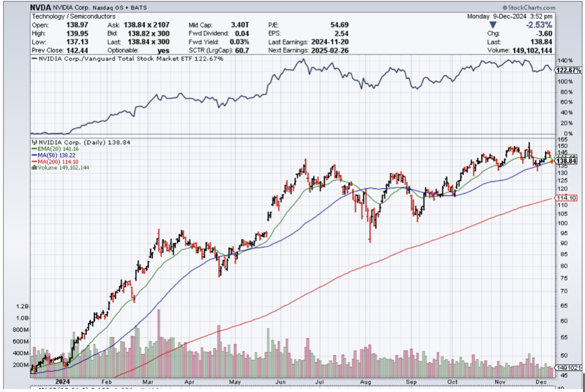Click the 114.10 MA(200) price tag
Screen dimensions: 585x392
pyautogui.click(x=566, y=198)
